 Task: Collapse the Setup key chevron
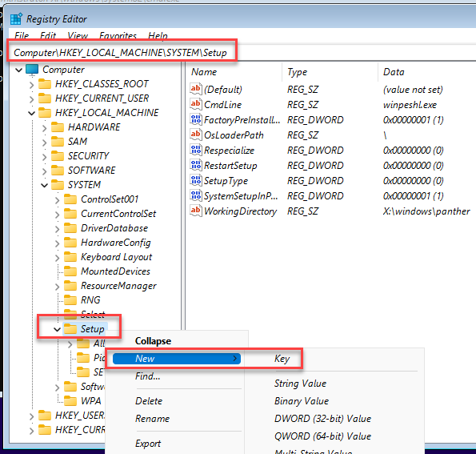(x=57, y=329)
